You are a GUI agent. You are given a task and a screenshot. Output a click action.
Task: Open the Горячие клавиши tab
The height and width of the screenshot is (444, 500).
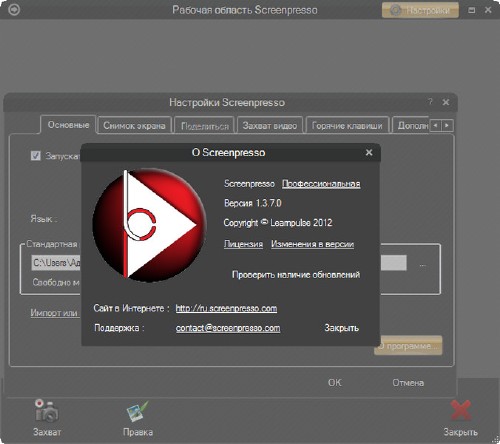[347, 125]
